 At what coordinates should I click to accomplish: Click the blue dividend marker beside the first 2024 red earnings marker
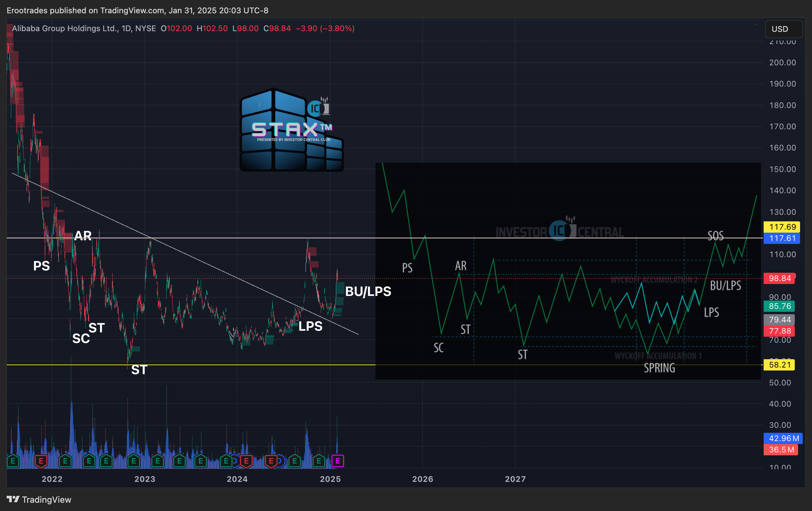236,461
